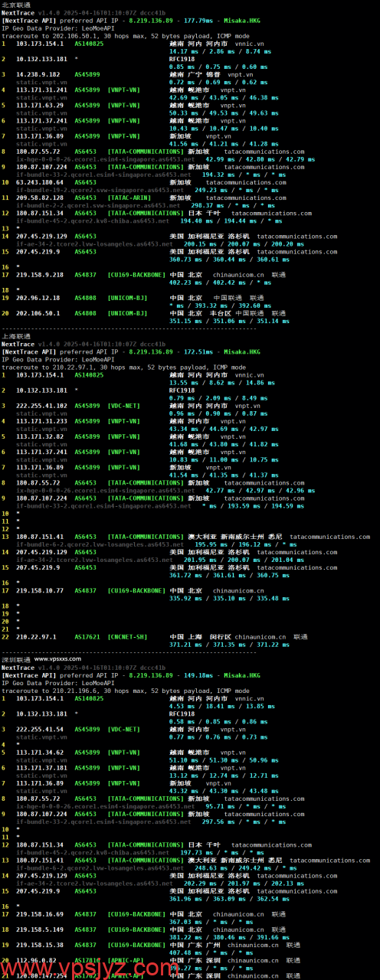Viewport: 380px width, 980px height.
Task: Select the IP address 113.171.31.241
Action: click(x=41, y=90)
